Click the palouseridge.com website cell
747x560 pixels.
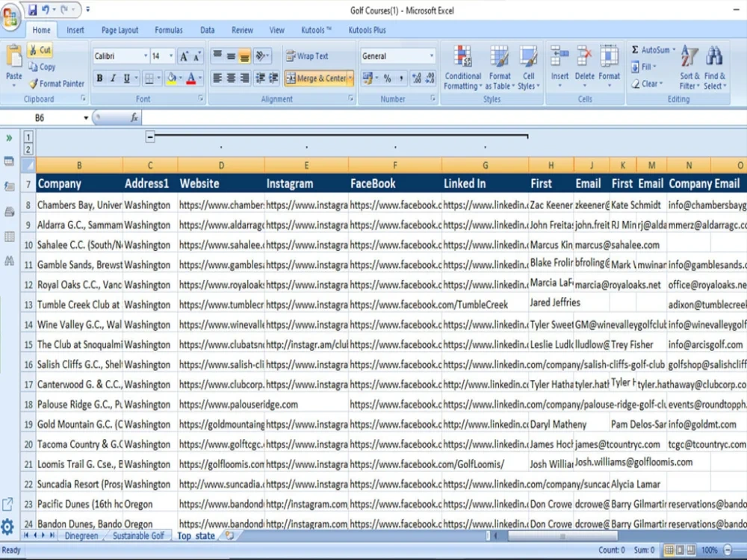221,404
